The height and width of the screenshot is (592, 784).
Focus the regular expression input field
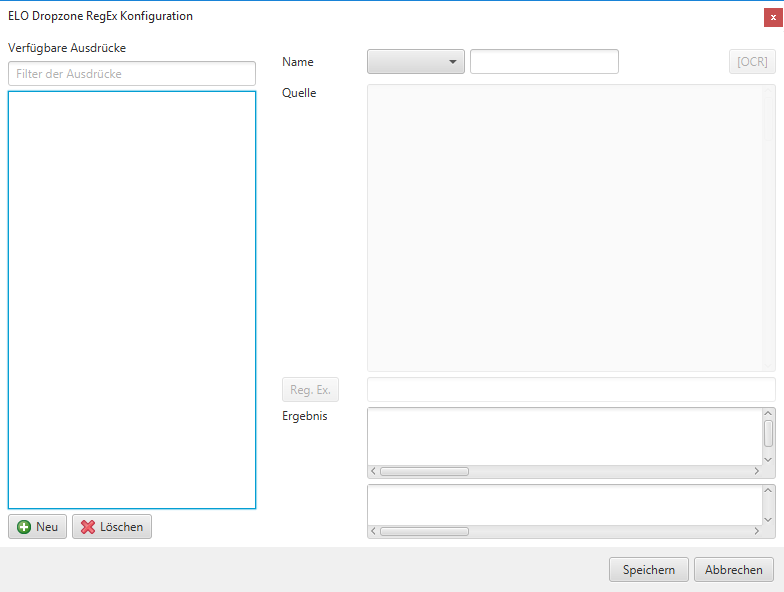[x=571, y=390]
